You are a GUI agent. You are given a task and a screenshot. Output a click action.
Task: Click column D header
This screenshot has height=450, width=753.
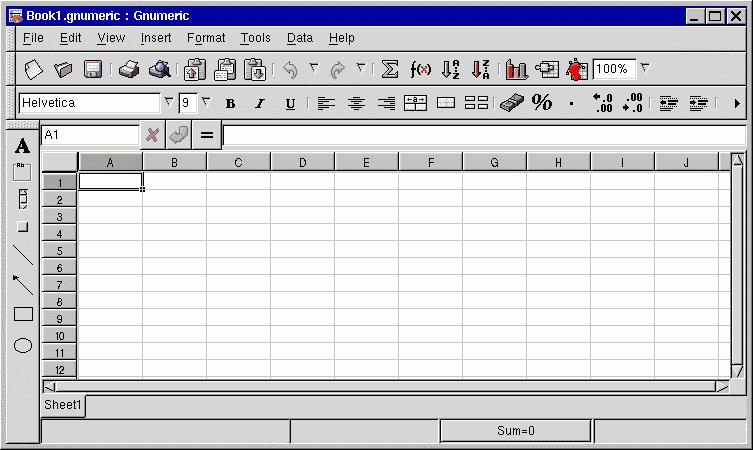(302, 162)
